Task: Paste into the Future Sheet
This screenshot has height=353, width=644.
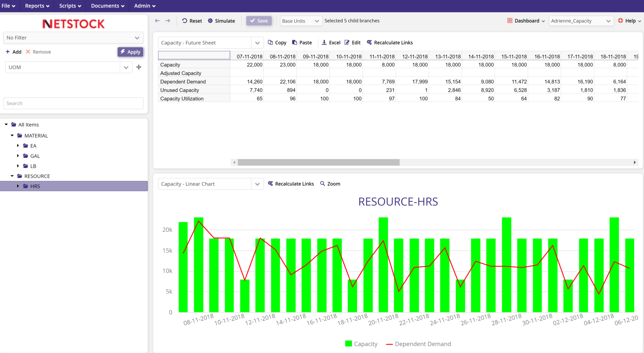Action: pos(302,42)
